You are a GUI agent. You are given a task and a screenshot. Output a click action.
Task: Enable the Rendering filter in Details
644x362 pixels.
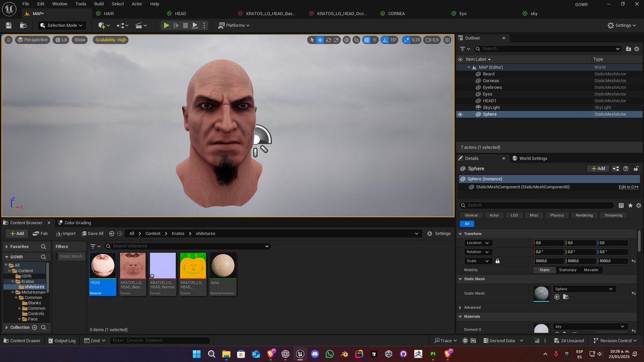[x=584, y=215]
